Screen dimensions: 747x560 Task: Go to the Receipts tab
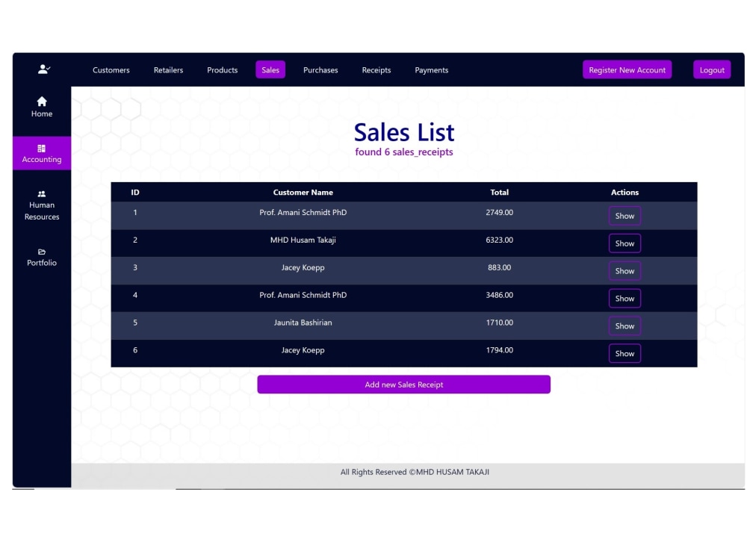tap(376, 69)
